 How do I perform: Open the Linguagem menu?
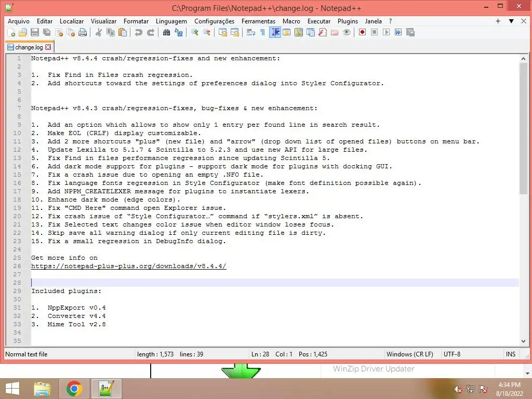171,21
